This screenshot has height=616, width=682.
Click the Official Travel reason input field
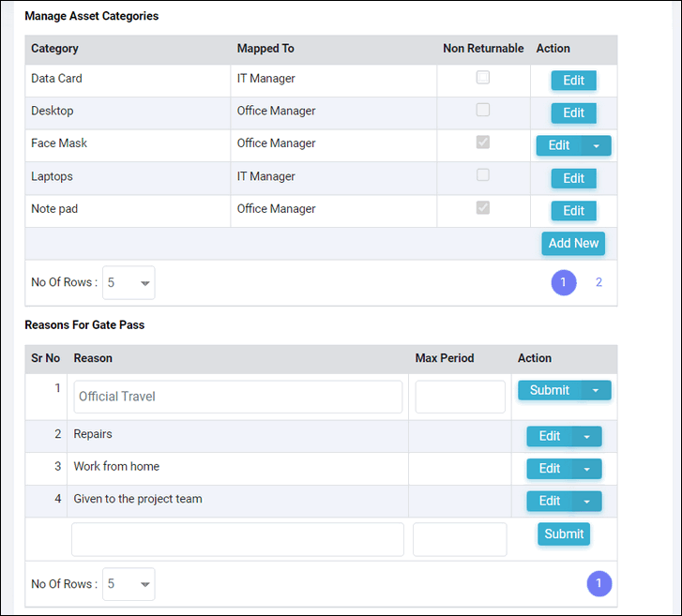coord(238,397)
